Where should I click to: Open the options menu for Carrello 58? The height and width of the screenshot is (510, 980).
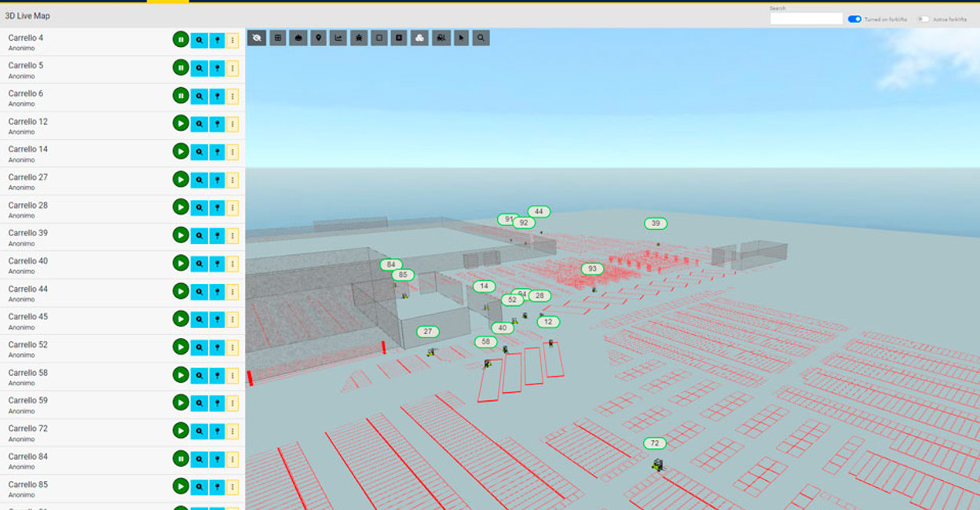(232, 375)
